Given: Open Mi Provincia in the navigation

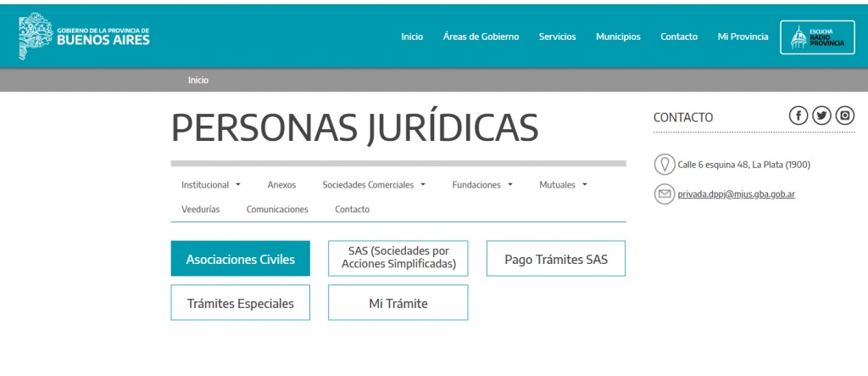Looking at the screenshot, I should pyautogui.click(x=743, y=36).
